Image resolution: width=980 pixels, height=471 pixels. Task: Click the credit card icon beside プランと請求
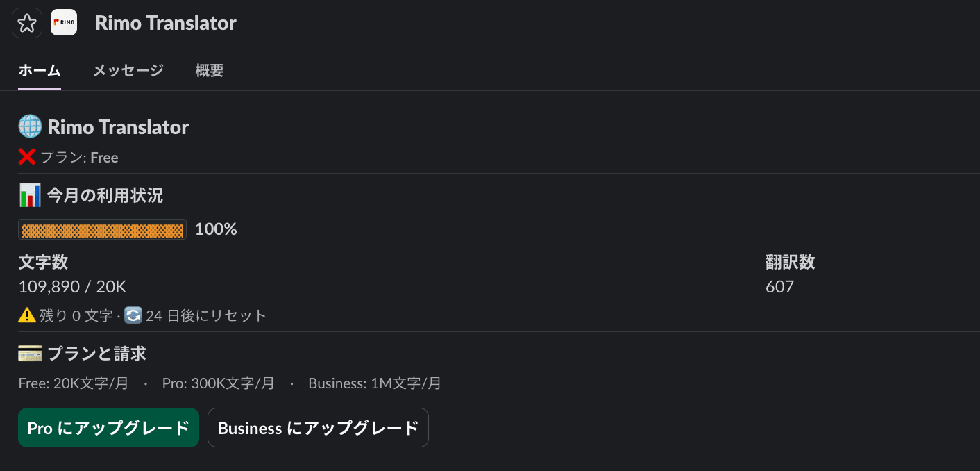[28, 353]
